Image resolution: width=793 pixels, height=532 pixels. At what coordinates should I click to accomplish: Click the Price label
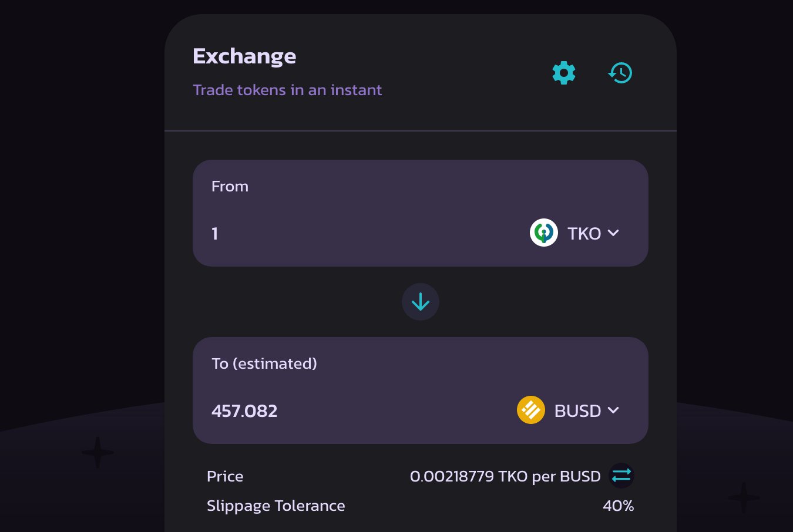coord(225,476)
